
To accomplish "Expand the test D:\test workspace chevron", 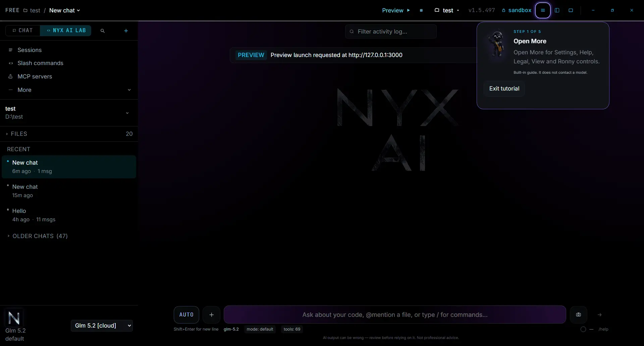I will (x=127, y=113).
